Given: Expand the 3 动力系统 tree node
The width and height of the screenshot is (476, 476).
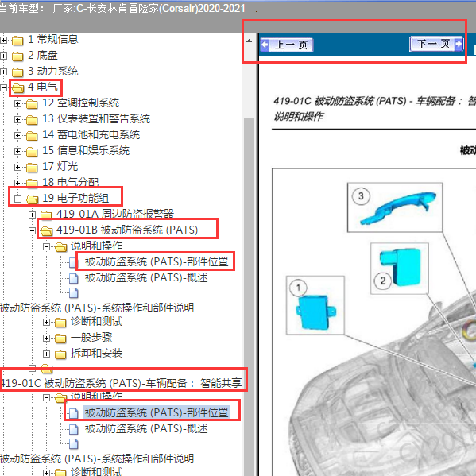Looking at the screenshot, I should (4, 72).
